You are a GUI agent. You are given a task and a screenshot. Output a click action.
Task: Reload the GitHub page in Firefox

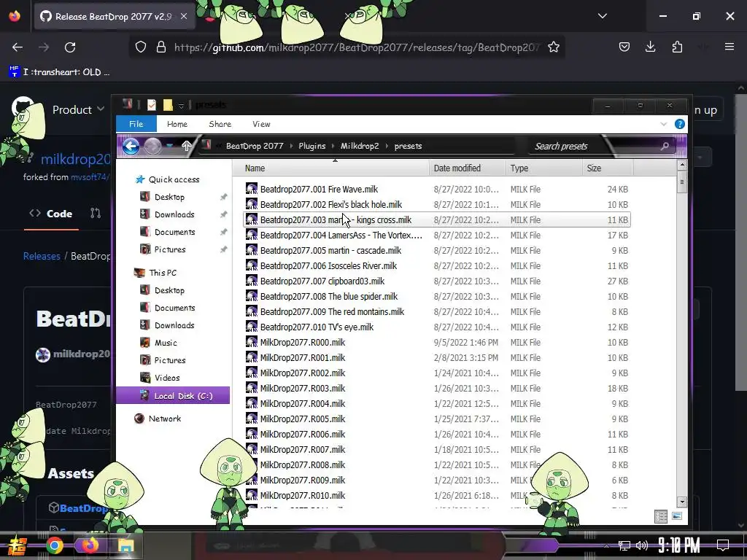click(x=70, y=47)
